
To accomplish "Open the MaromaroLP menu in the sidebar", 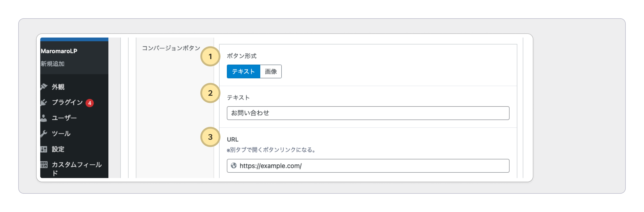I will pos(59,51).
